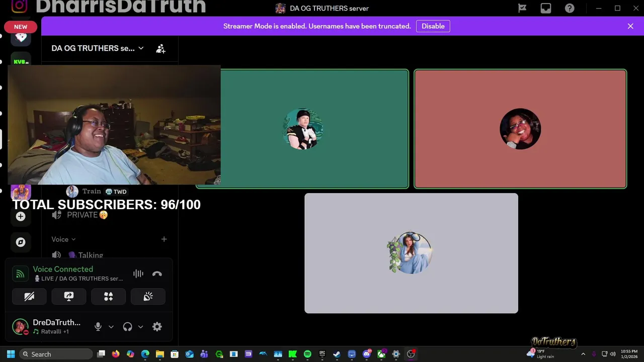Open Microsoft Edge from the taskbar

click(145, 354)
